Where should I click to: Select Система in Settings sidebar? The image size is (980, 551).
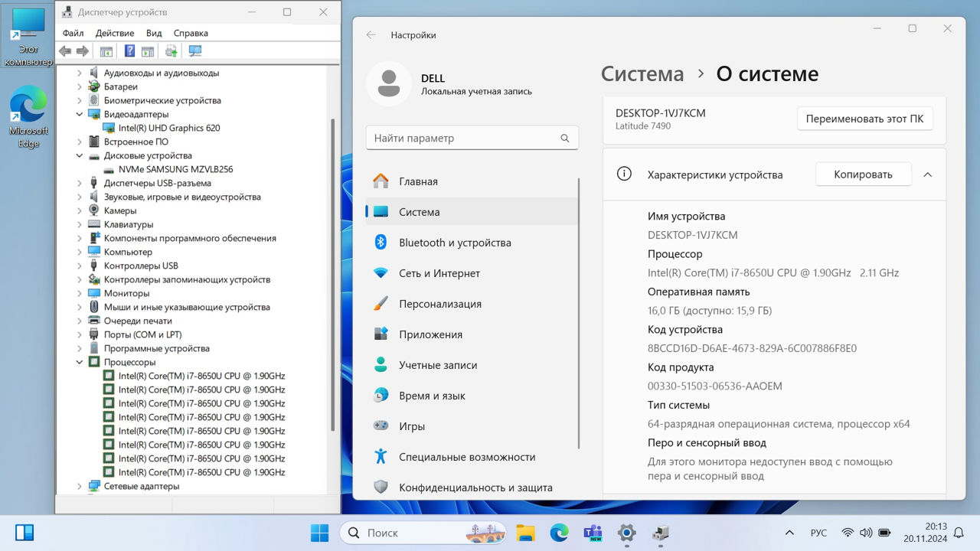click(x=472, y=212)
